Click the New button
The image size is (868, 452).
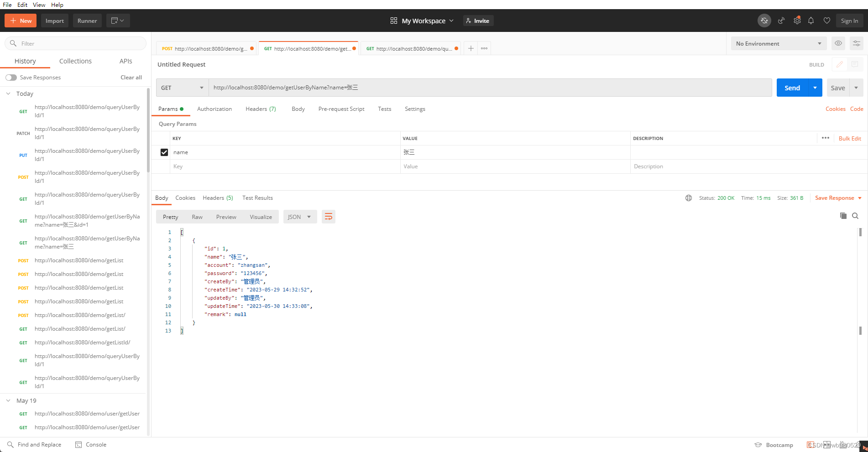[x=21, y=21]
